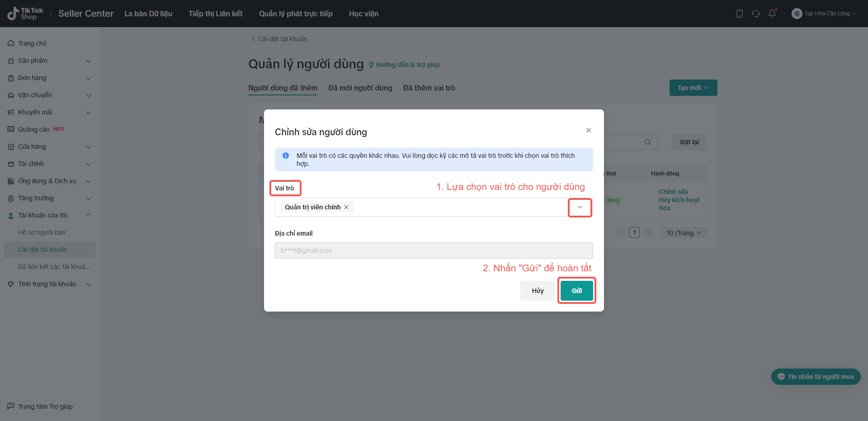Click the Trung tâm Trợ giúp icon
This screenshot has width=868, height=421.
(x=11, y=406)
